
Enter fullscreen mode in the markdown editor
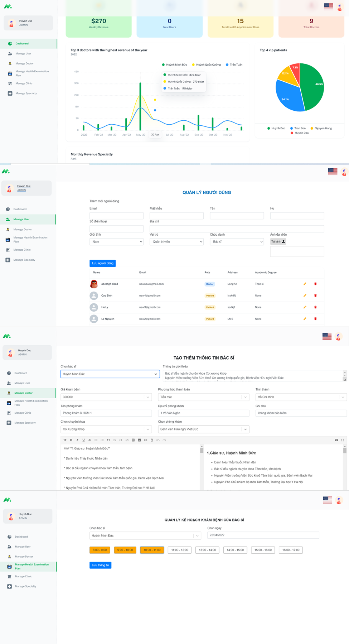[x=343, y=440]
